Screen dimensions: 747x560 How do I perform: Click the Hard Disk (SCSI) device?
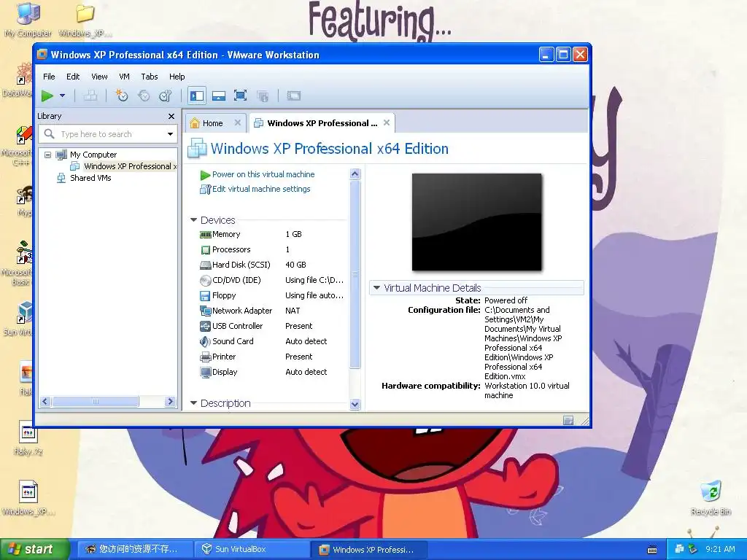click(x=271, y=265)
